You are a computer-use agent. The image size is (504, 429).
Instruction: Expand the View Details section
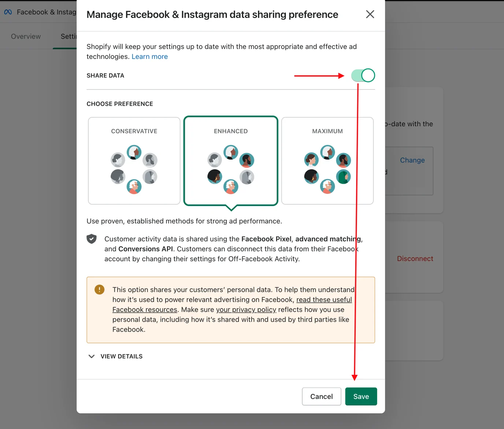click(x=115, y=357)
